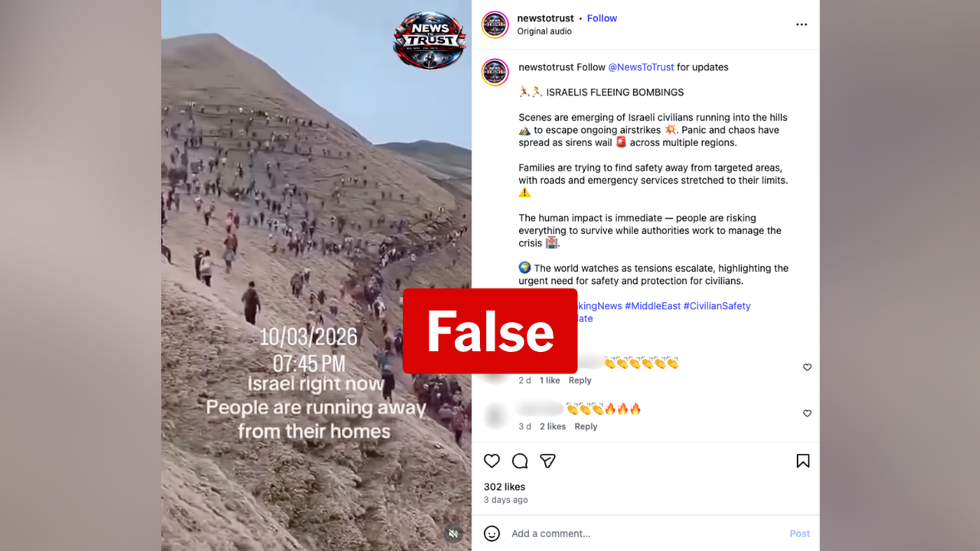Open newstotrust profile picture in header
Viewport: 980px width, 551px height.
[x=495, y=24]
